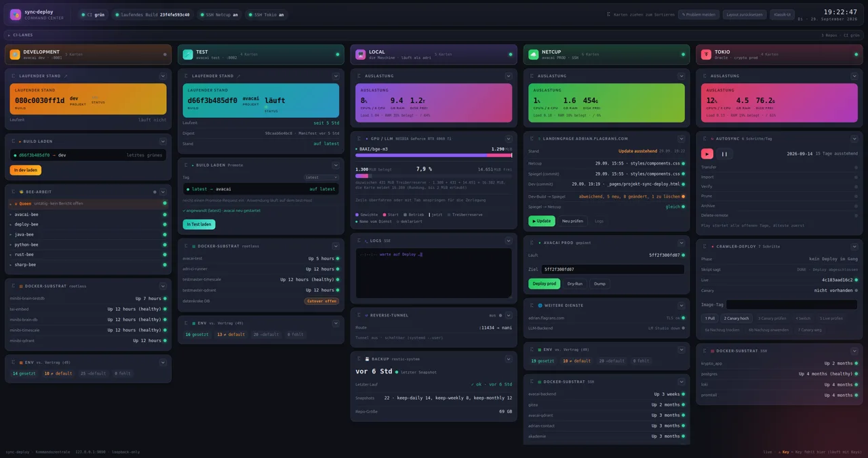The image size is (868, 458).
Task: Click the Ziel input field
Action: click(x=612, y=269)
